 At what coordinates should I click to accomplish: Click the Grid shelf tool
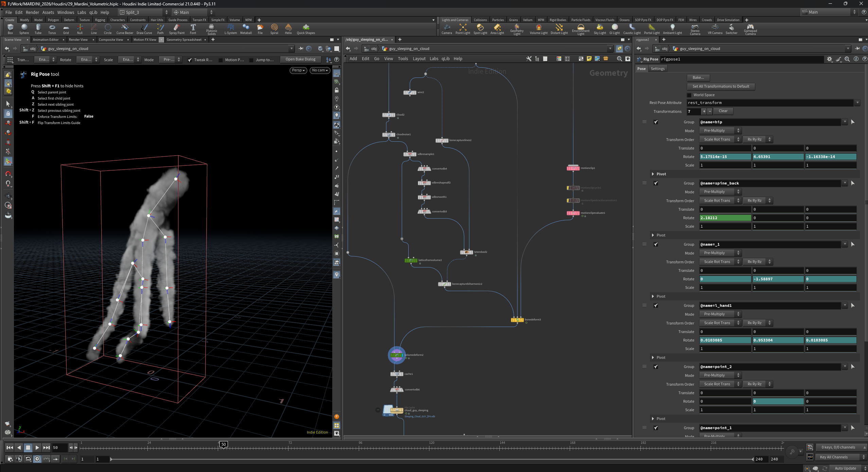(x=66, y=29)
